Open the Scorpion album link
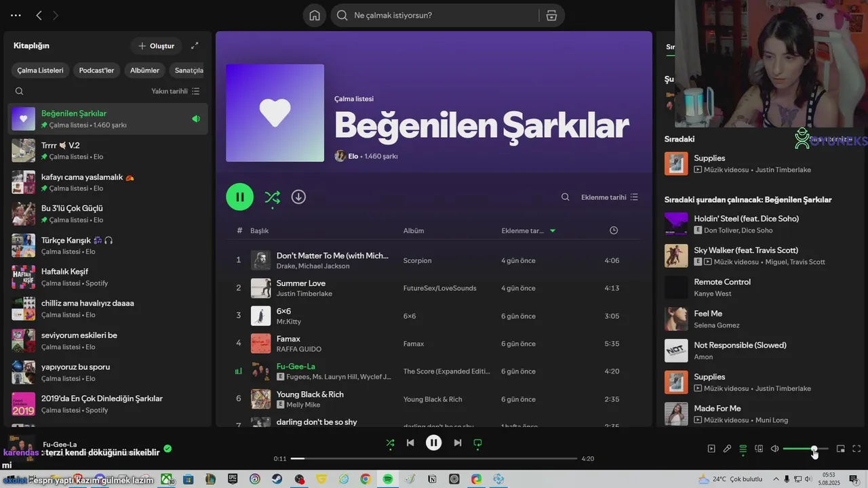Image resolution: width=868 pixels, height=488 pixels. [417, 260]
